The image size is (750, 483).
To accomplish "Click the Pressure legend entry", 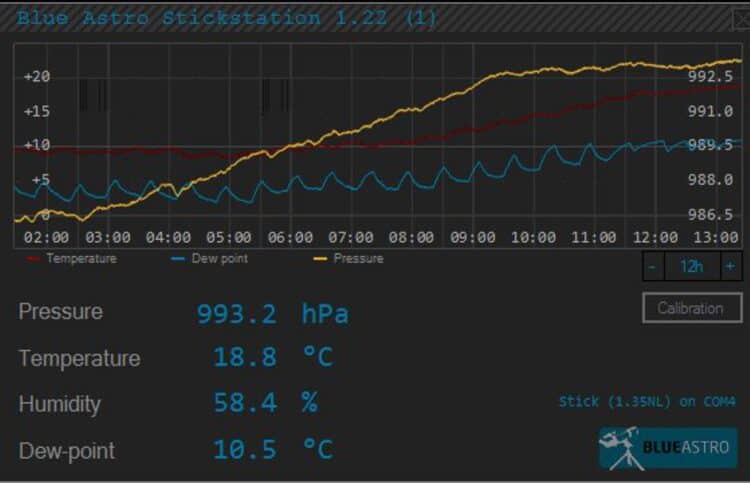I will [x=348, y=259].
